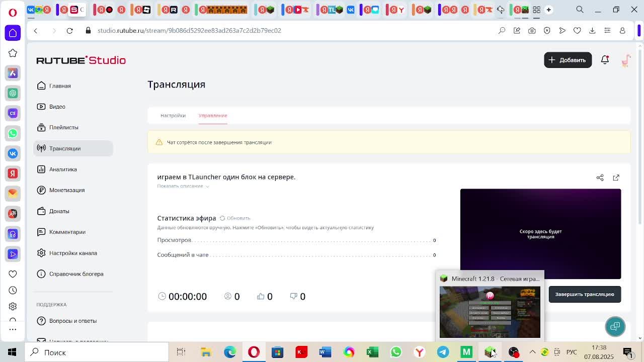This screenshot has width=644, height=362.
Task: Click the address bar URL
Action: [189, 31]
